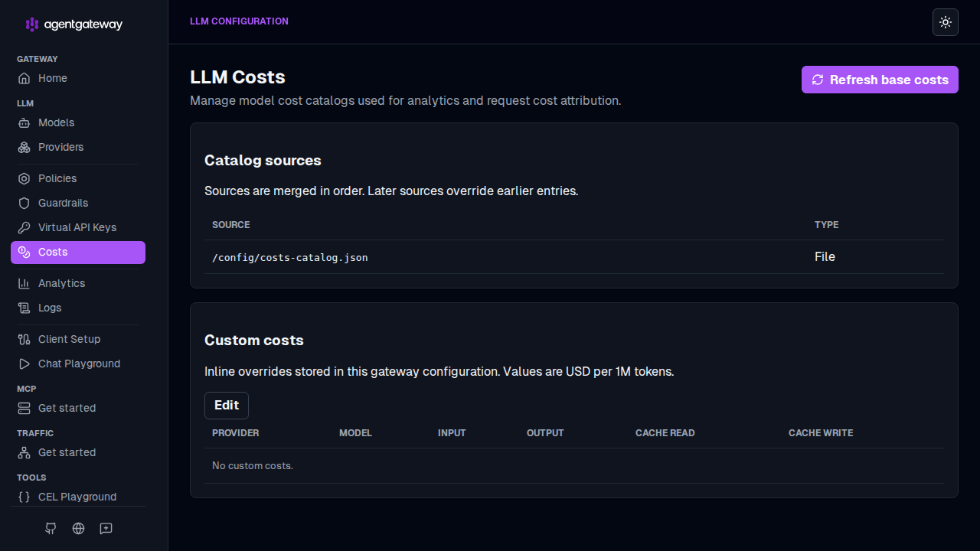
Task: Open CEL Playground label
Action: (77, 497)
